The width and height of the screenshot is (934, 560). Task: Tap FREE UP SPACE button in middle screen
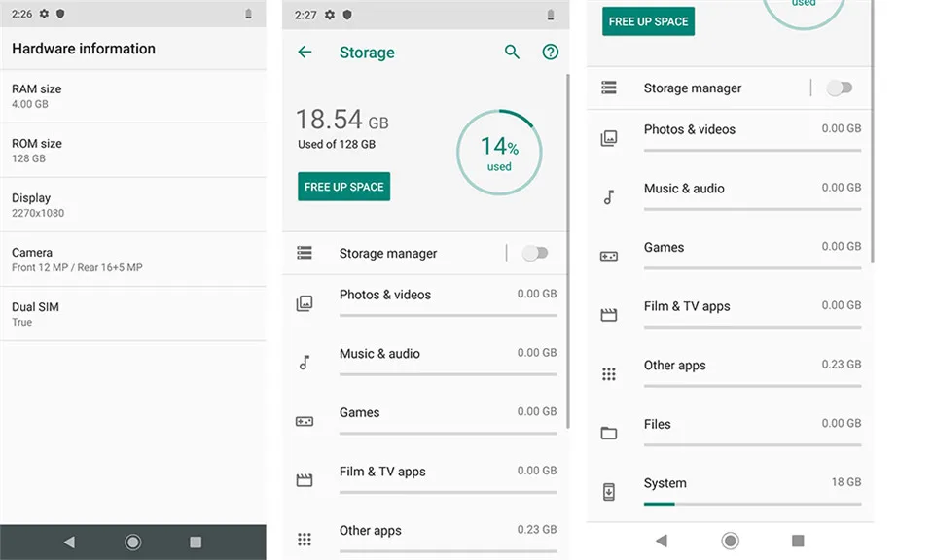coord(343,187)
